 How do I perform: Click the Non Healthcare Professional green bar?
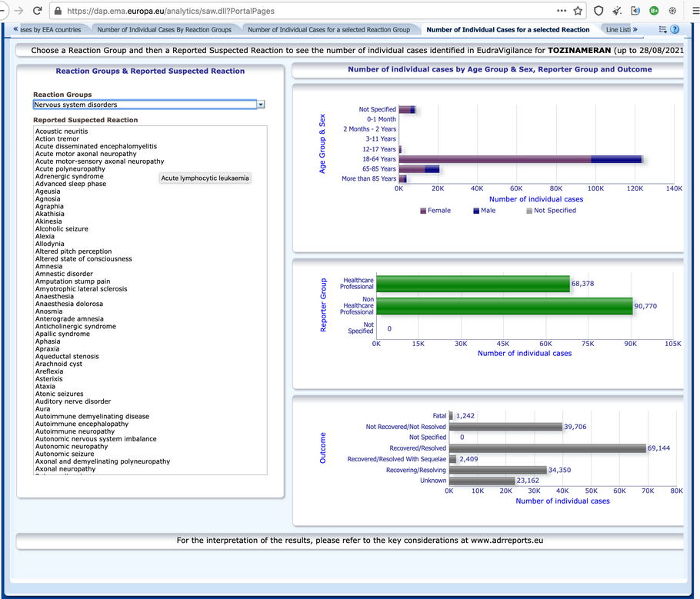coord(505,306)
